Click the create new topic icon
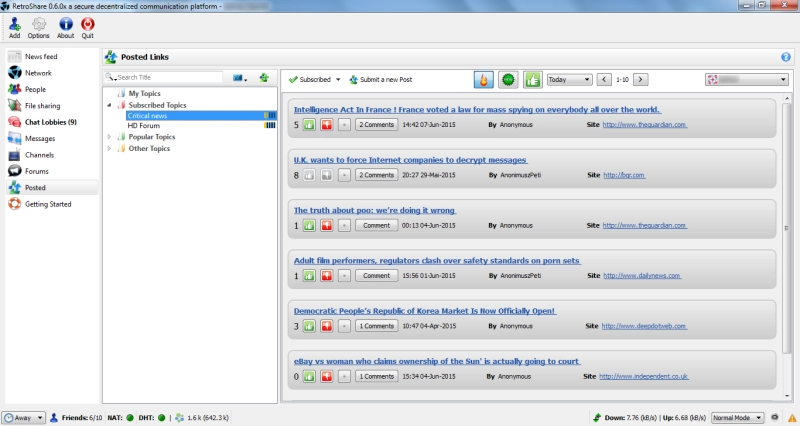The image size is (800, 426). pyautogui.click(x=264, y=78)
